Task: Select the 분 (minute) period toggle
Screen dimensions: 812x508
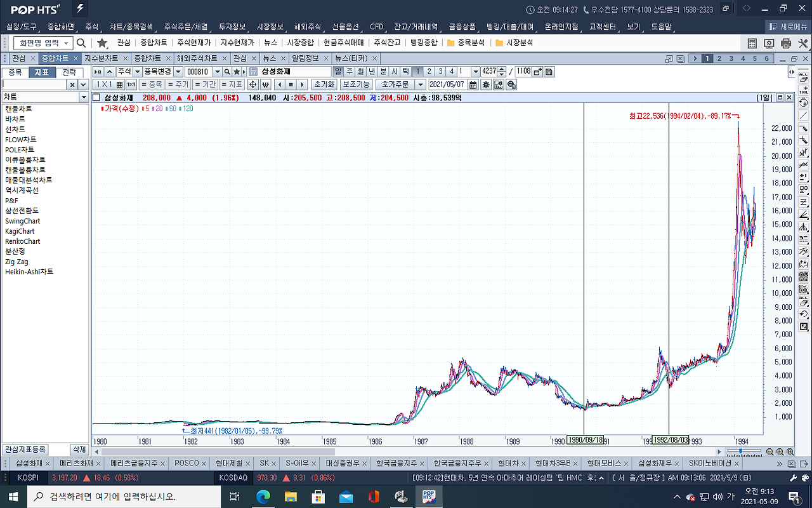Action: pyautogui.click(x=384, y=72)
